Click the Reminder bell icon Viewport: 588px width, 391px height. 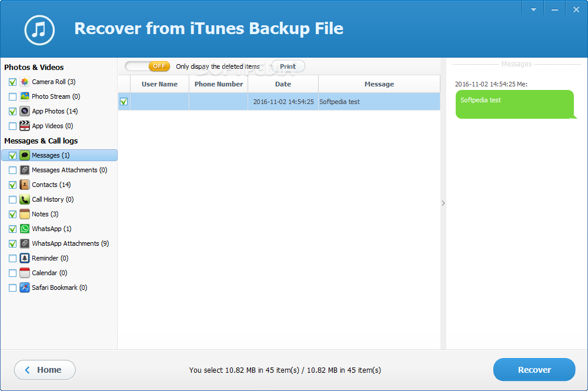[x=24, y=258]
